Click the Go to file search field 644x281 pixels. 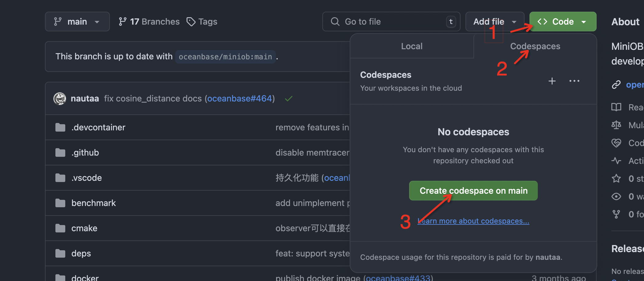[x=391, y=22]
